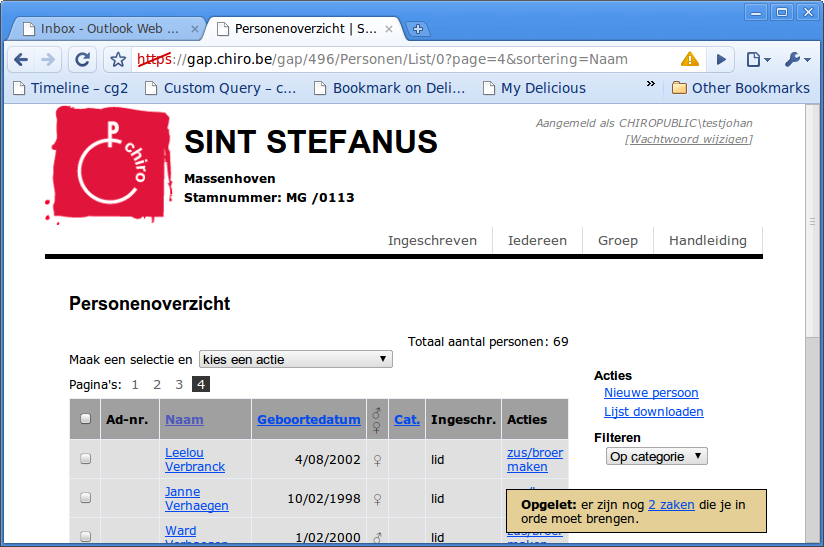
Task: Click the female symbol in Janne's row
Action: click(377, 499)
